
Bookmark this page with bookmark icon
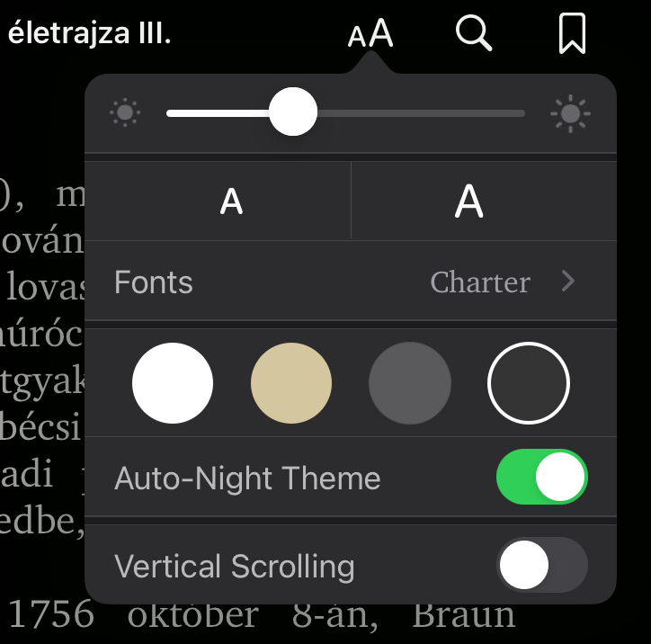pyautogui.click(x=572, y=34)
